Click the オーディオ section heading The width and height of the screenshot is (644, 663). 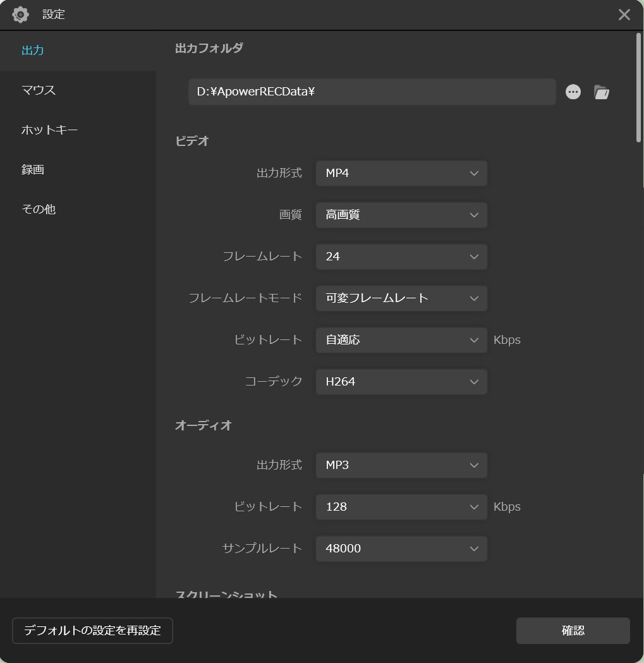pyautogui.click(x=203, y=425)
